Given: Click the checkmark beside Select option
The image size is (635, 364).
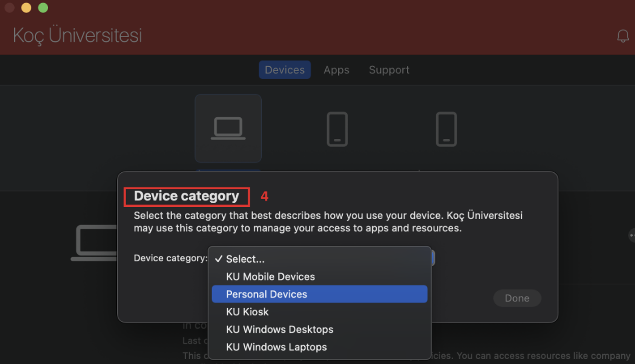Looking at the screenshot, I should pyautogui.click(x=218, y=259).
